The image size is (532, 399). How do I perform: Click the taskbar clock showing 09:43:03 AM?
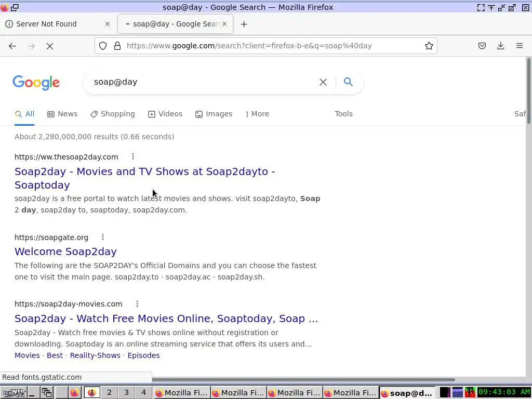click(504, 393)
